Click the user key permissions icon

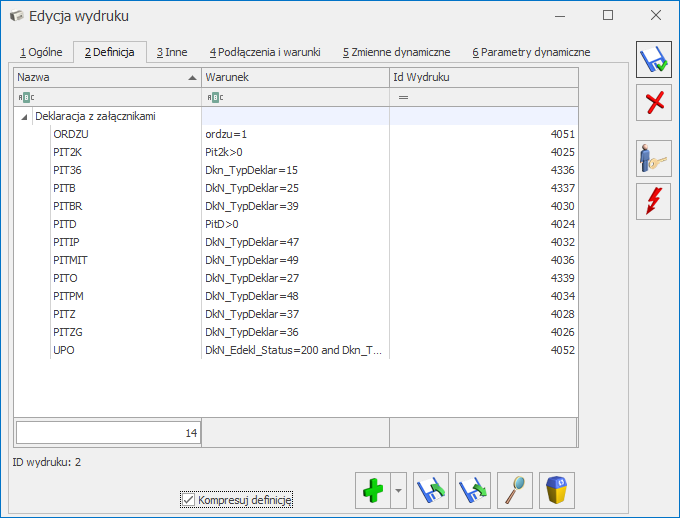click(x=654, y=160)
